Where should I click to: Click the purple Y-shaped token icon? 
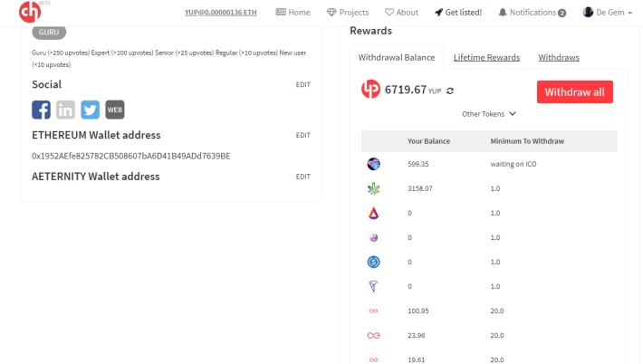(x=374, y=286)
